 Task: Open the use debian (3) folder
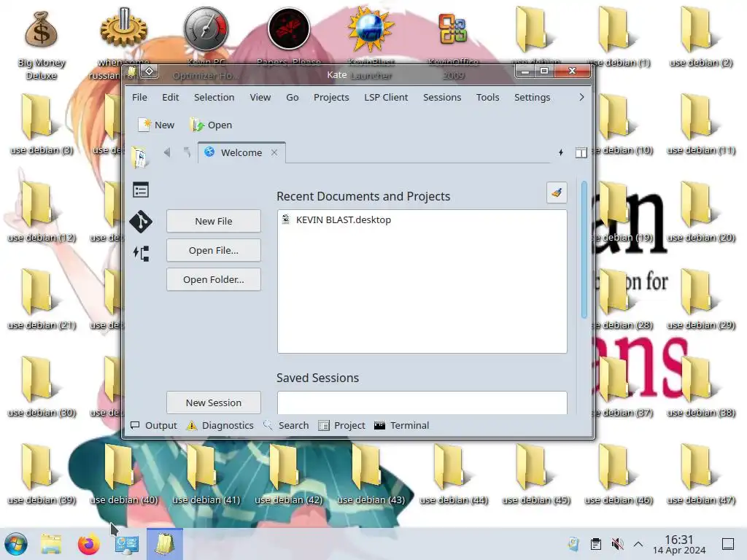pyautogui.click(x=42, y=125)
